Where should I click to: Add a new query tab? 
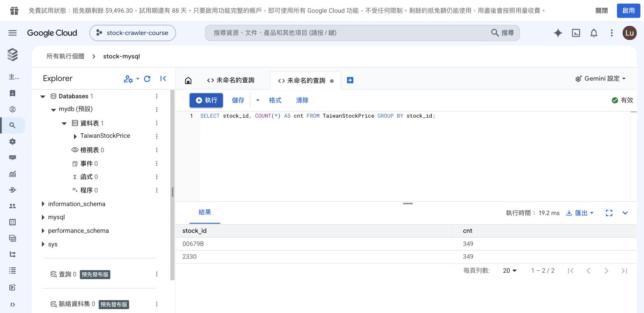coord(350,80)
